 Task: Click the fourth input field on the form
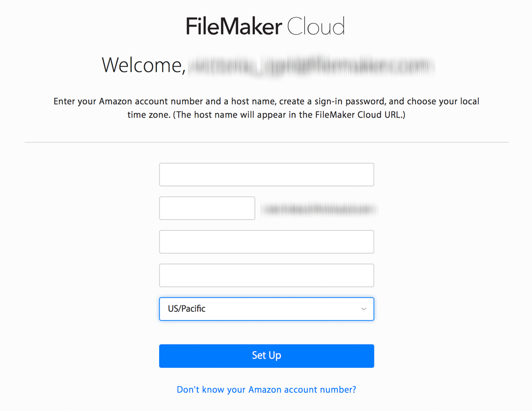266,275
